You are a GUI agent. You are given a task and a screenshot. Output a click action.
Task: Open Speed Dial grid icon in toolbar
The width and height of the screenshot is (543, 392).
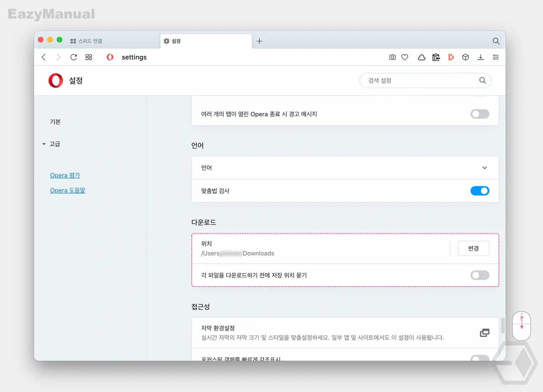[x=89, y=57]
